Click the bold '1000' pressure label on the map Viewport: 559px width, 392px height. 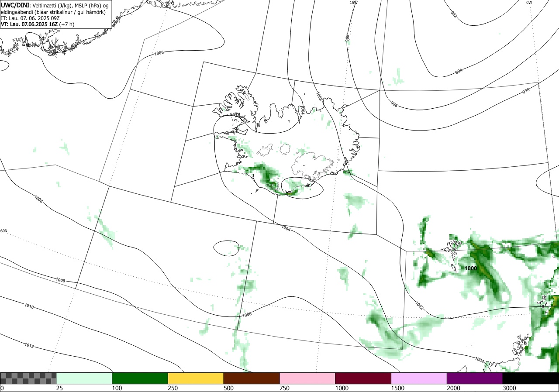pos(471,268)
